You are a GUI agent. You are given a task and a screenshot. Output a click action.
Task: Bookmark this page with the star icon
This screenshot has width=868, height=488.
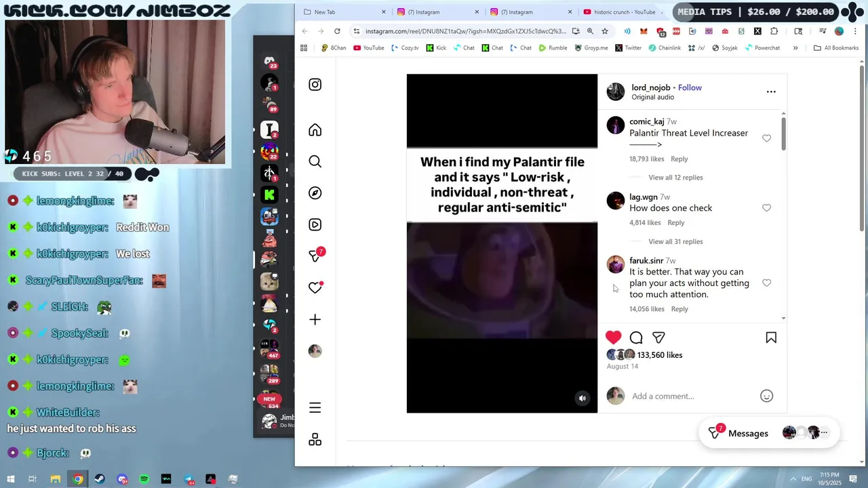coord(605,31)
